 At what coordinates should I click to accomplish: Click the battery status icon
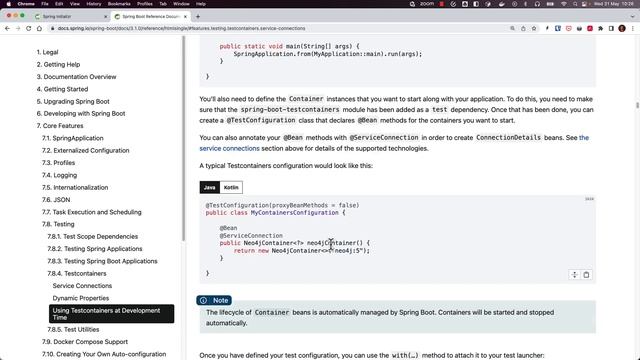coord(550,4)
